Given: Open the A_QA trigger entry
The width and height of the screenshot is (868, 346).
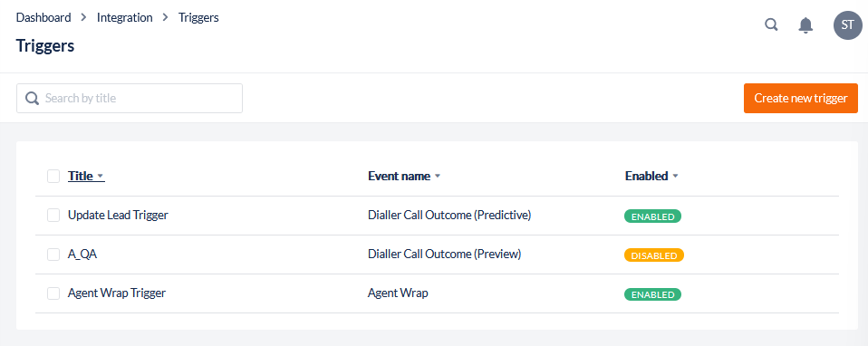Looking at the screenshot, I should click(x=82, y=255).
